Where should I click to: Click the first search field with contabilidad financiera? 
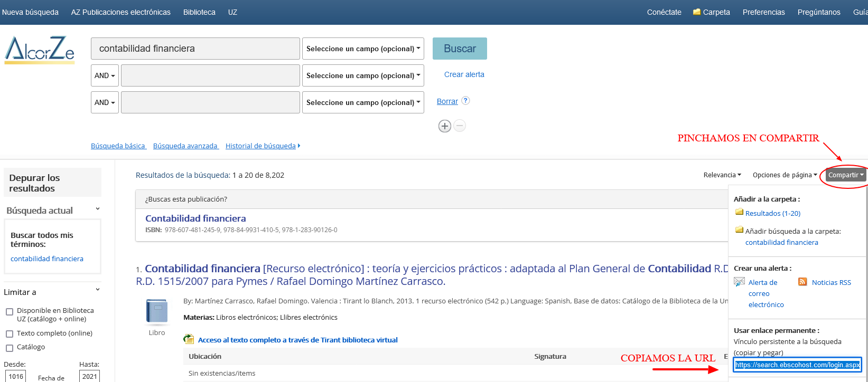(x=195, y=49)
